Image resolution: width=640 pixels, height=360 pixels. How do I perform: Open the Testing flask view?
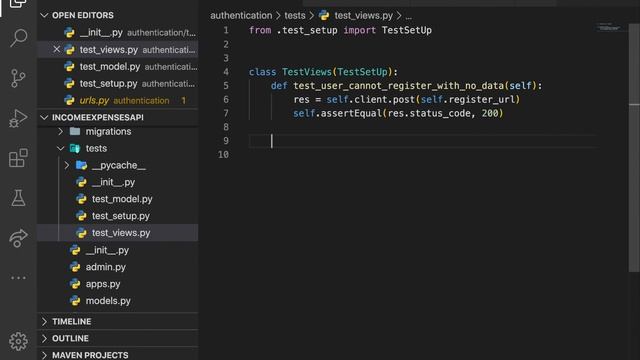(18, 198)
